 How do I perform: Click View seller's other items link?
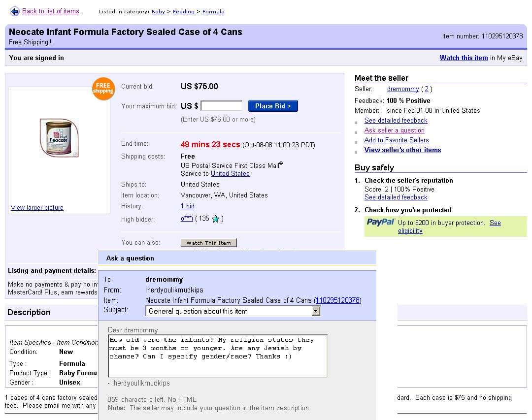click(x=402, y=150)
